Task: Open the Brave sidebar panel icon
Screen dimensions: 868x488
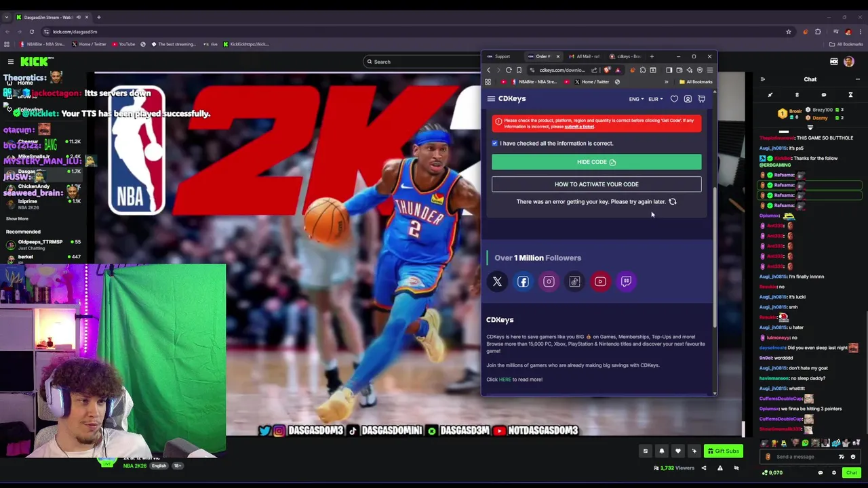Action: tap(669, 70)
